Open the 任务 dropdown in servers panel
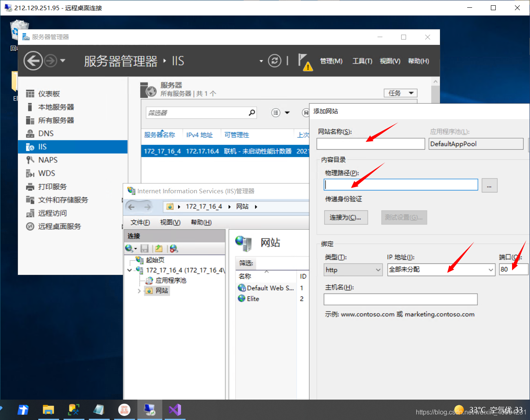The image size is (530, 420). 400,93
